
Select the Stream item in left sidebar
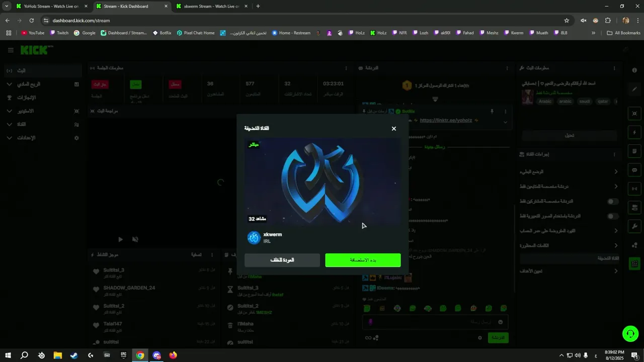pos(43,70)
